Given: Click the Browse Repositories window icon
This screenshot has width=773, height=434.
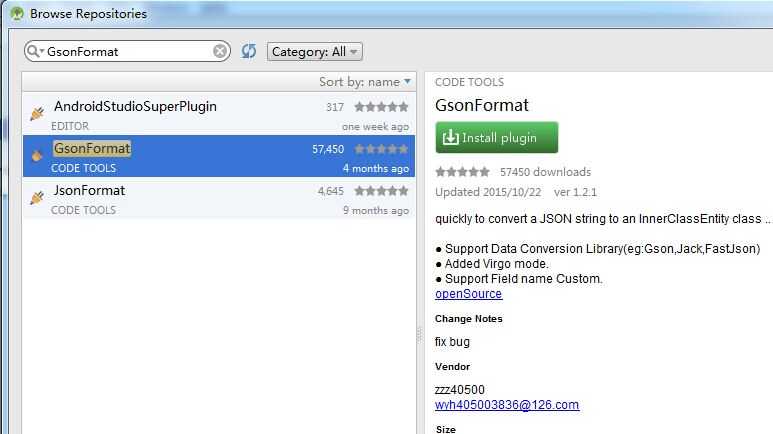Looking at the screenshot, I should pyautogui.click(x=17, y=13).
